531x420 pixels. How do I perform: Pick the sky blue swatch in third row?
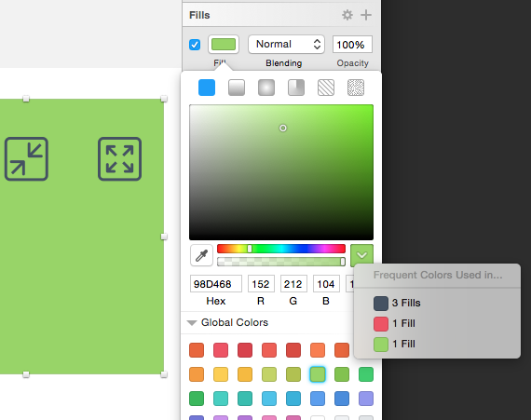[x=269, y=399]
